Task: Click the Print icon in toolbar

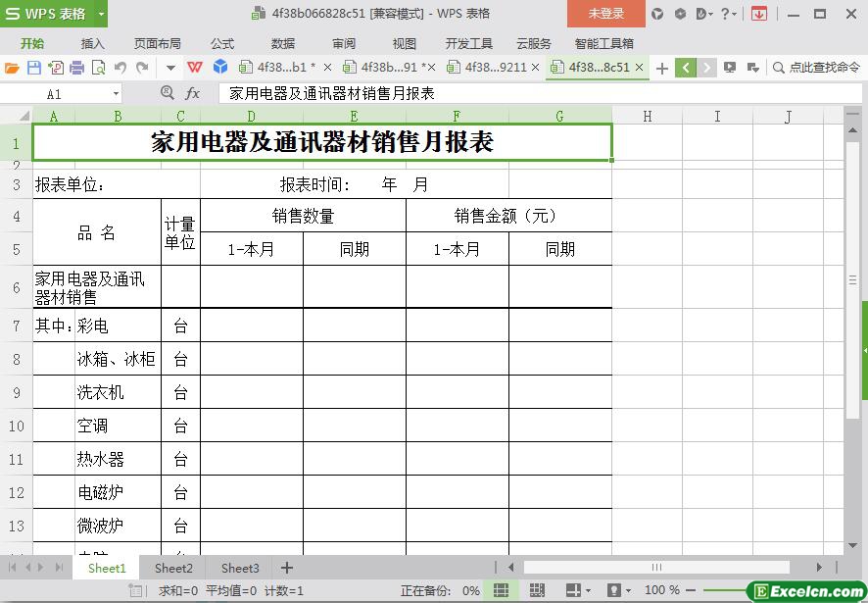Action: tap(77, 68)
